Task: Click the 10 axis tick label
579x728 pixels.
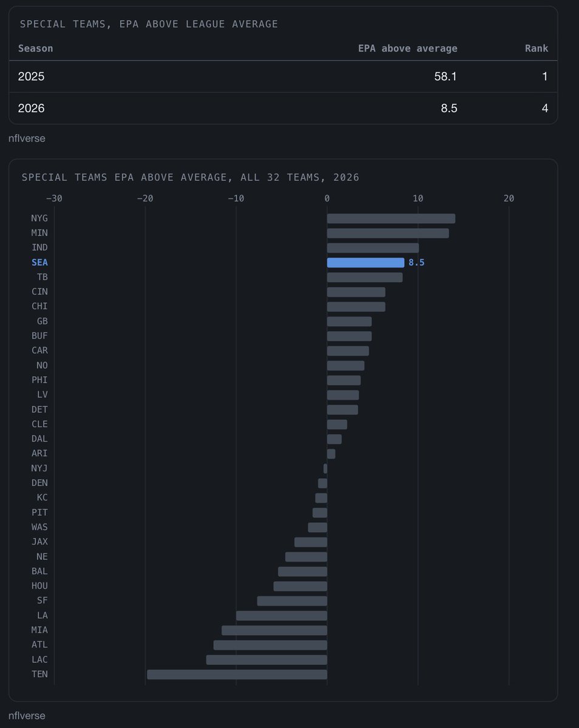Action: pyautogui.click(x=418, y=198)
